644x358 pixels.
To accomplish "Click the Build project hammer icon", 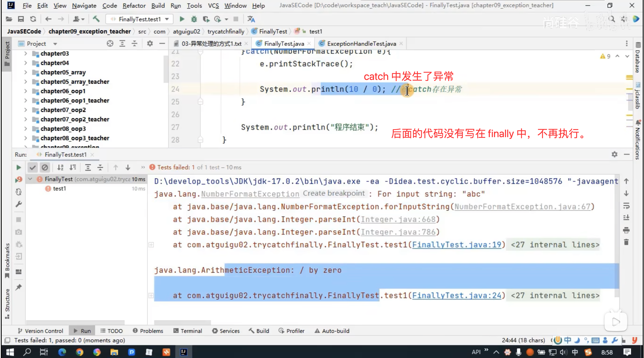I will click(96, 19).
